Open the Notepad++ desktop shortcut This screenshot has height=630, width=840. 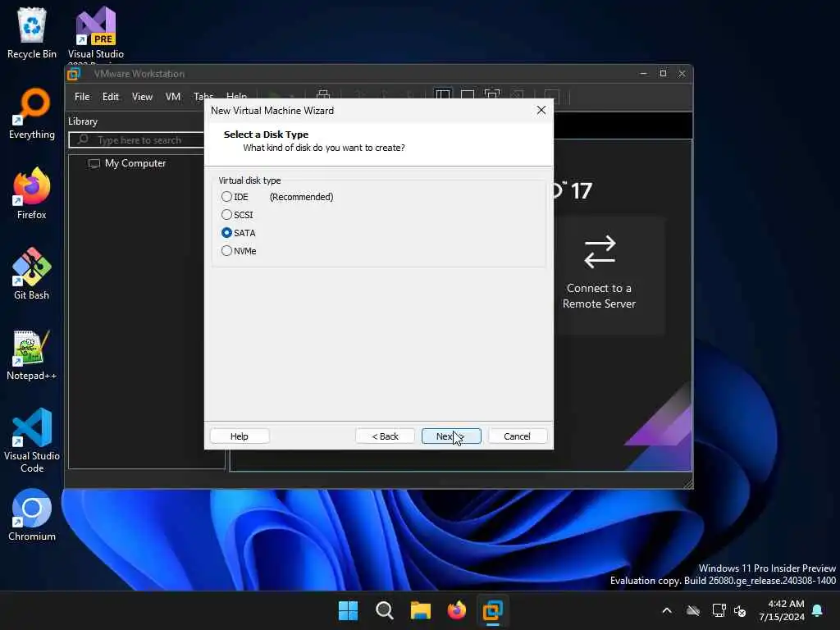click(x=32, y=354)
